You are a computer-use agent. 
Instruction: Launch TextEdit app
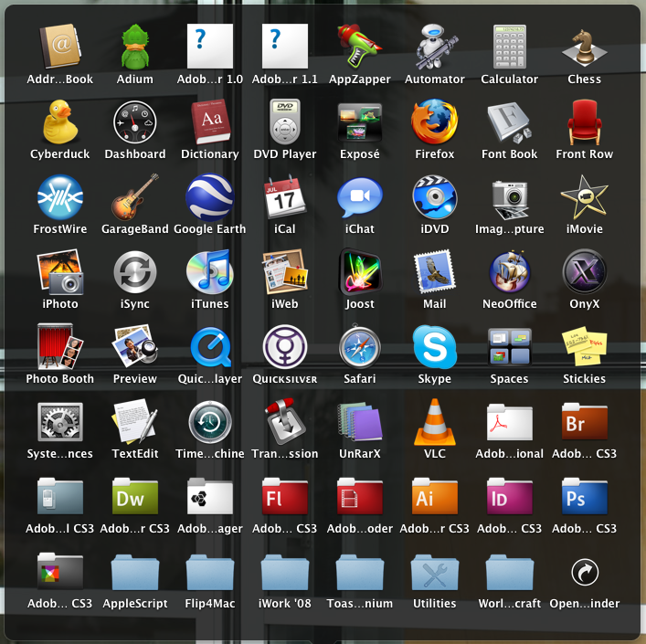[x=134, y=421]
